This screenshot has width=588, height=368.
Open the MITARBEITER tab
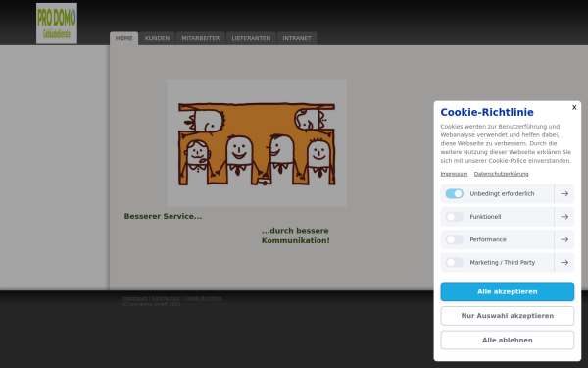(x=201, y=38)
